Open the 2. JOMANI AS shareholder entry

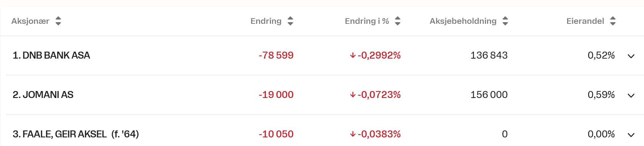(x=43, y=95)
